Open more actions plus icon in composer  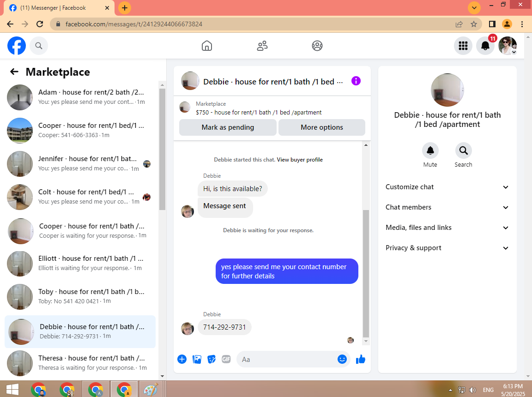point(182,359)
